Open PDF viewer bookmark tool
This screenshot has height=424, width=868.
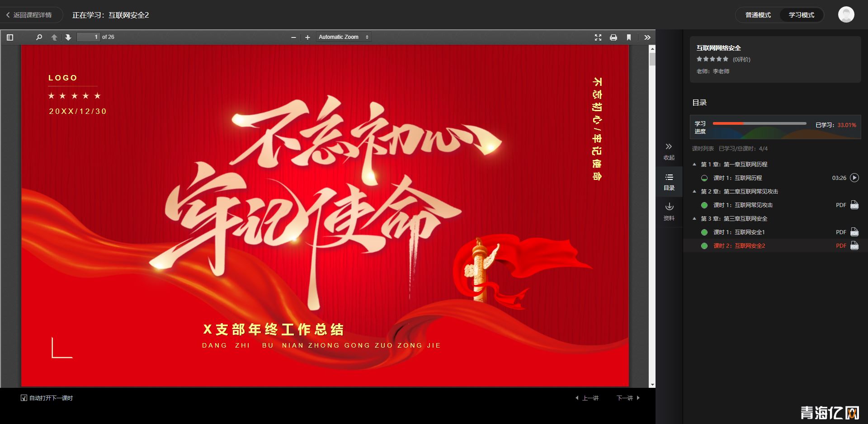(628, 38)
